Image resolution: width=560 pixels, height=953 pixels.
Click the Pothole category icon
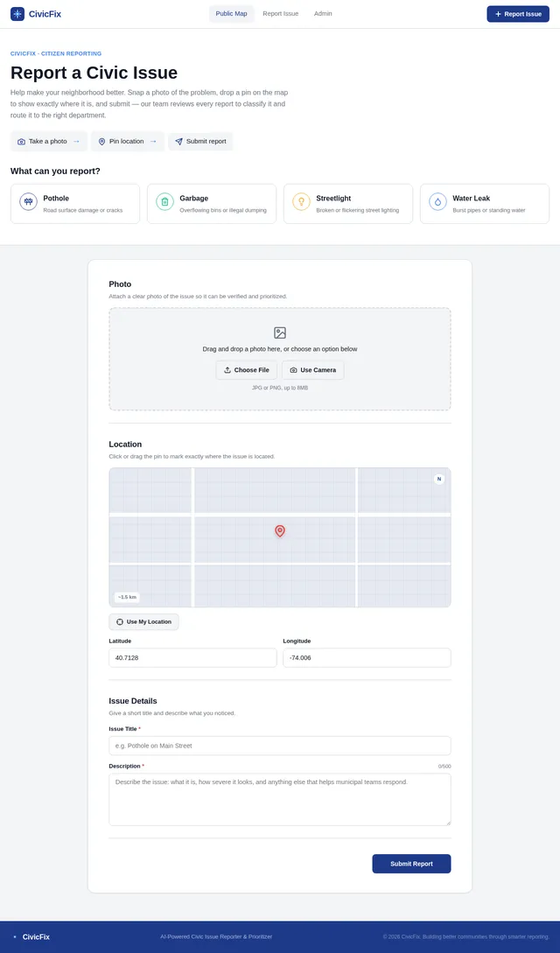point(28,202)
